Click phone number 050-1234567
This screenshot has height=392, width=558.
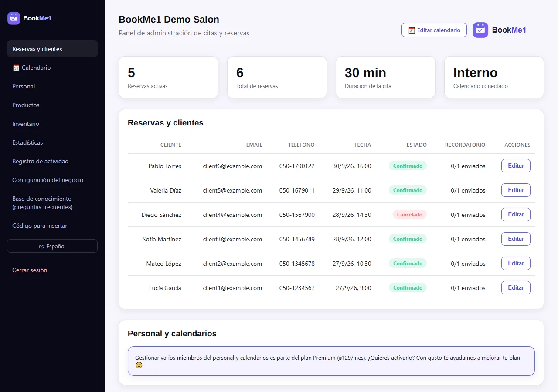pyautogui.click(x=297, y=288)
